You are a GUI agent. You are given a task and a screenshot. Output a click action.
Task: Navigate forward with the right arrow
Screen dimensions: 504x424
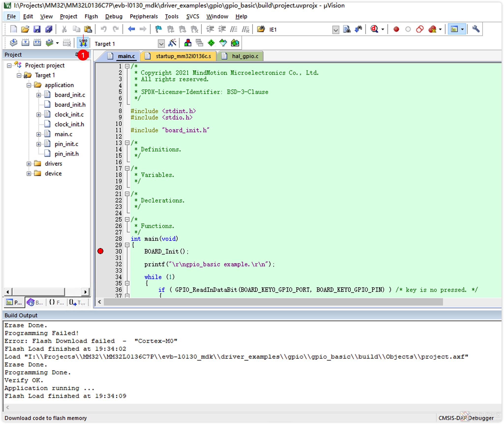[143, 29]
